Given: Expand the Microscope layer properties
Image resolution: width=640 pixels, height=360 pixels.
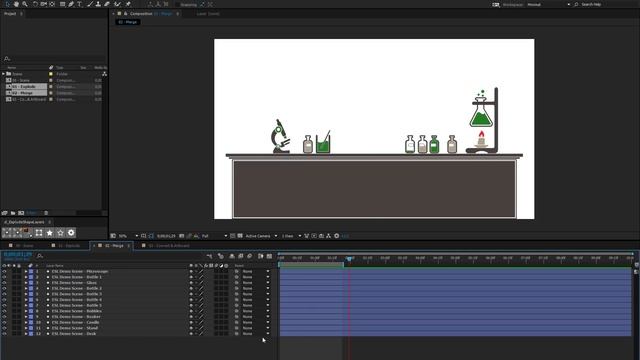Looking at the screenshot, I should click(x=26, y=271).
